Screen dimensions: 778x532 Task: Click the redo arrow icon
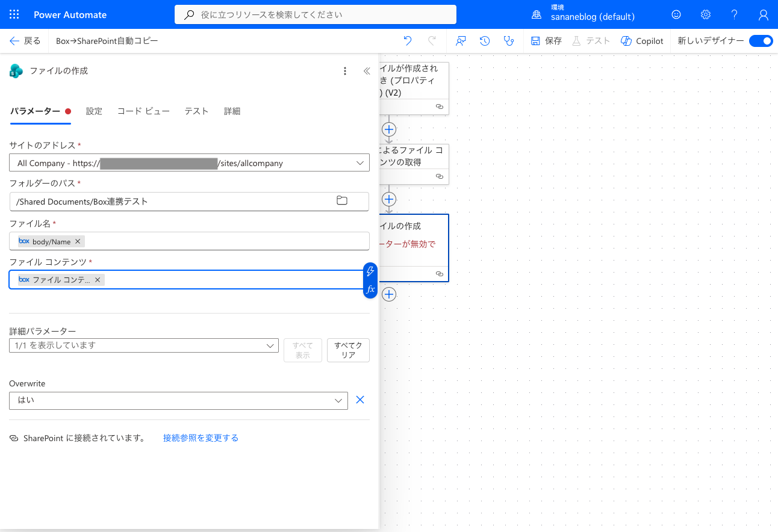point(432,41)
